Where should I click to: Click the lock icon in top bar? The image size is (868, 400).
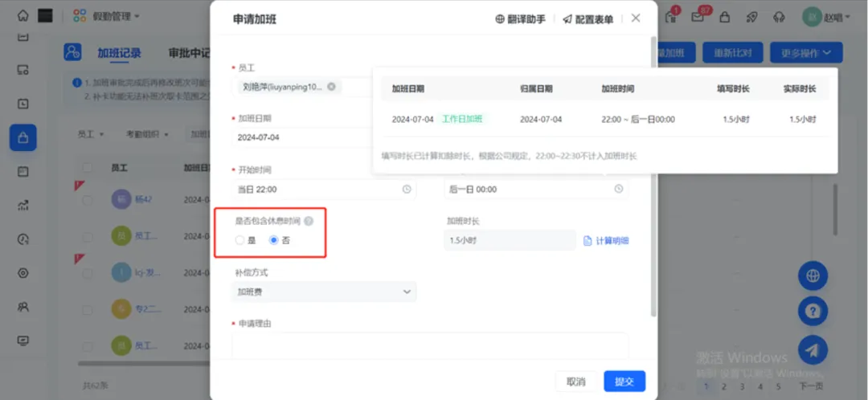pos(724,17)
